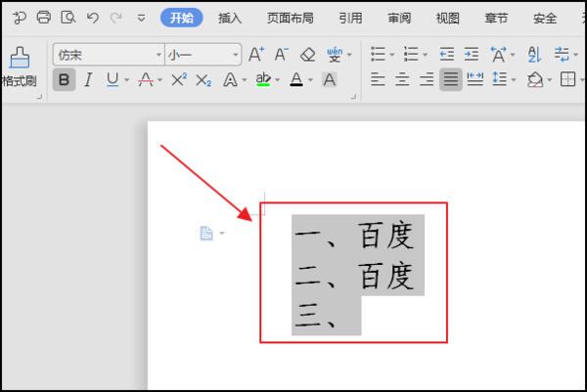This screenshot has height=392, width=587.
Task: Increase paragraph indent
Action: point(471,55)
